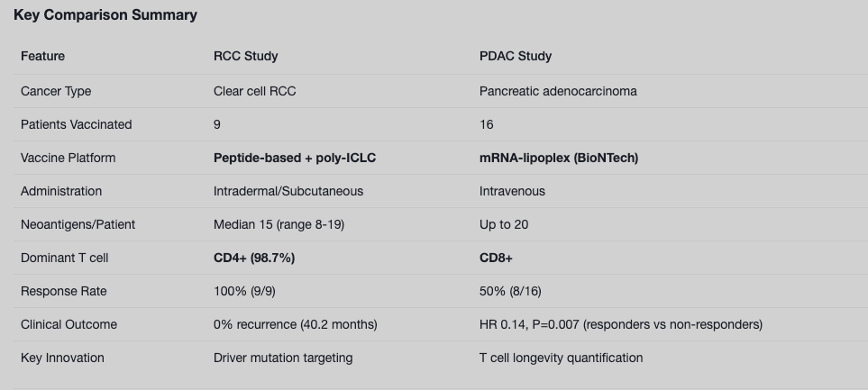Select the Patients Vaccinated row label

click(77, 124)
